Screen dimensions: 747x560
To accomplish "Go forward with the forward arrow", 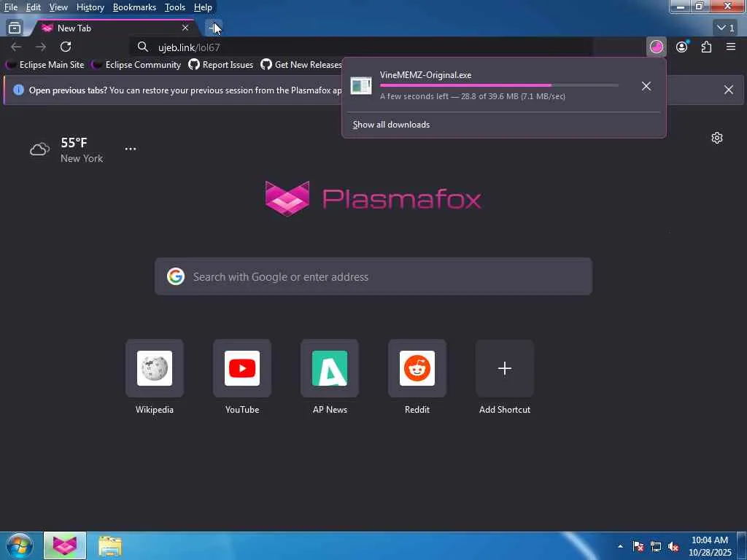I will [x=41, y=47].
